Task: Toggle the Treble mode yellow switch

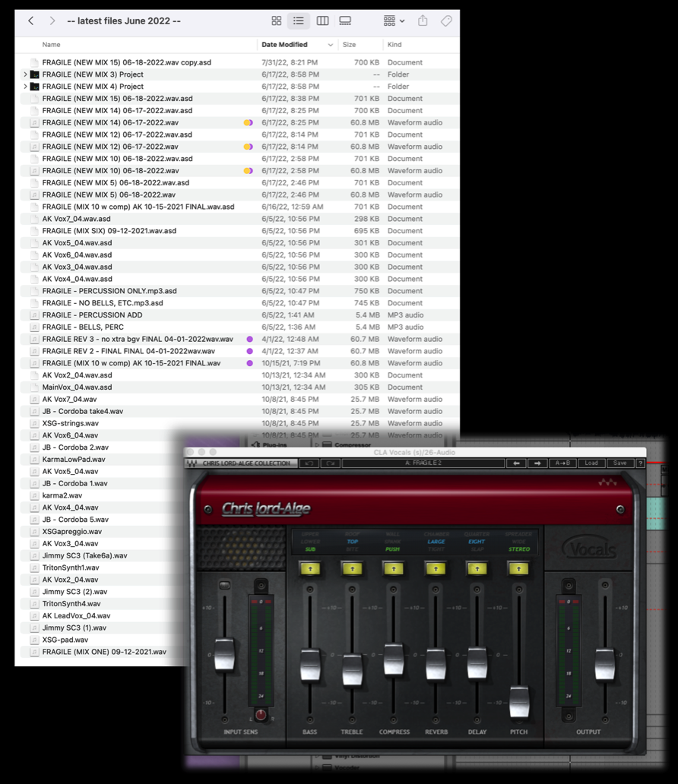Action: click(x=352, y=568)
